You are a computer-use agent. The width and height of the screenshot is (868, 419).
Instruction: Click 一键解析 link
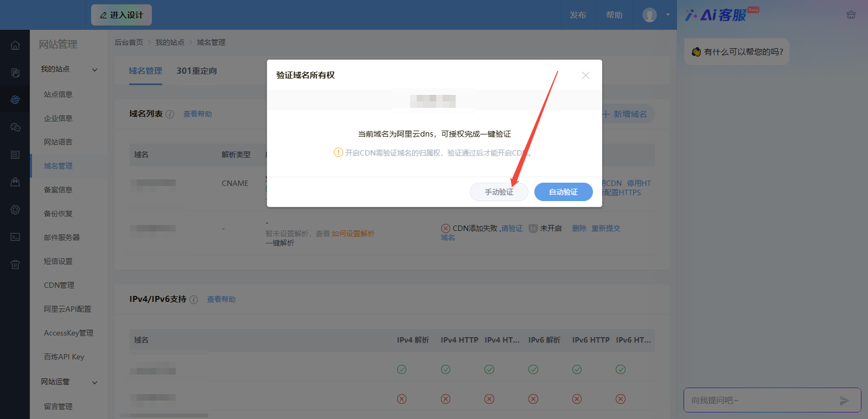pyautogui.click(x=280, y=243)
